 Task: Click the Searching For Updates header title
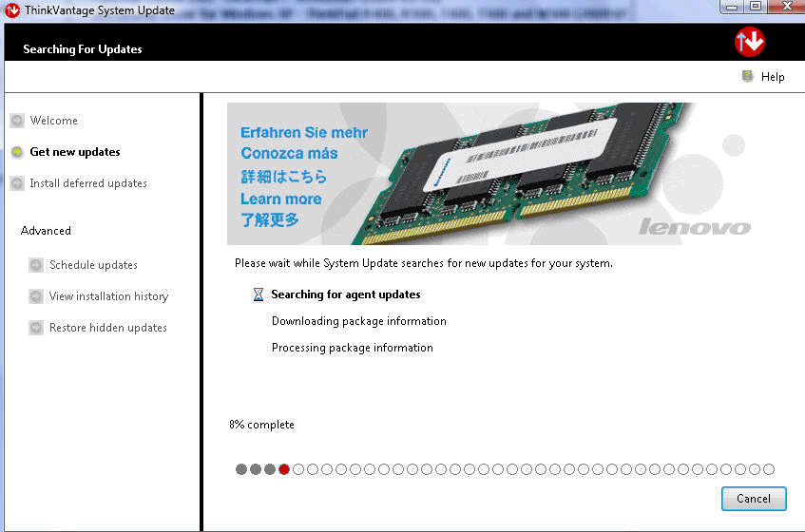tap(83, 49)
